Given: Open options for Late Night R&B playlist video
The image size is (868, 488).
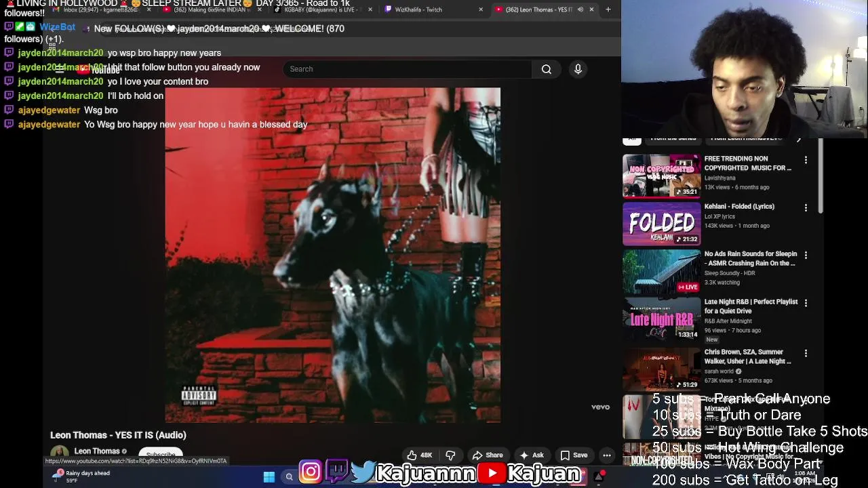Looking at the screenshot, I should coord(806,303).
